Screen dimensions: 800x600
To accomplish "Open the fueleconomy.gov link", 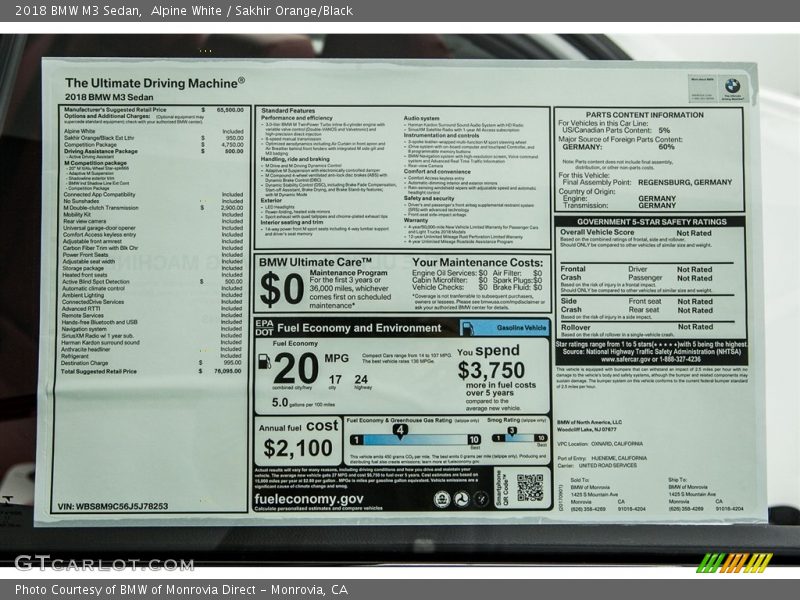I will tap(309, 497).
